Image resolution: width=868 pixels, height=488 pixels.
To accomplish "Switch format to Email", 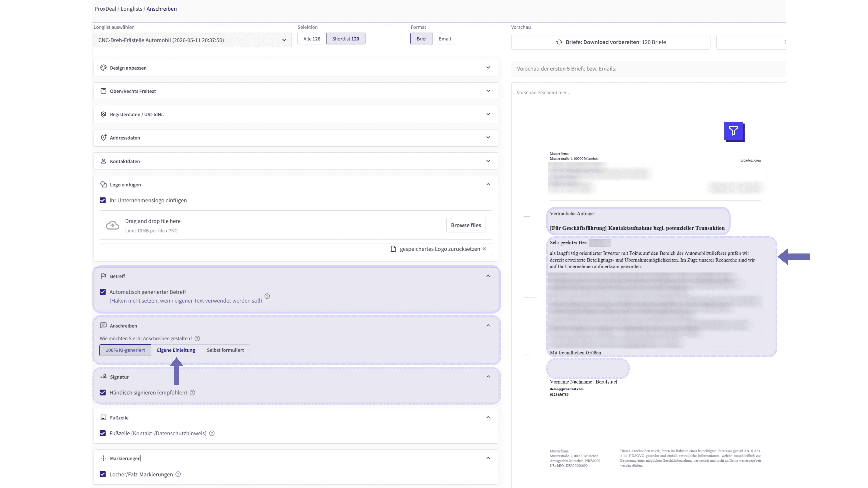I will pos(444,39).
